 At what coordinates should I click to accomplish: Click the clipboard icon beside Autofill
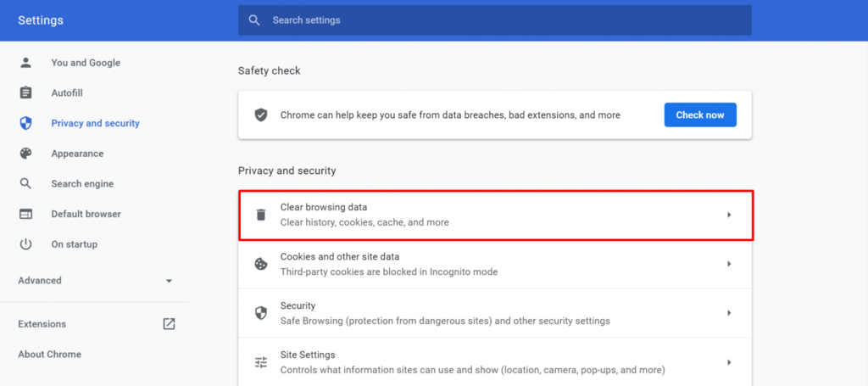point(26,92)
